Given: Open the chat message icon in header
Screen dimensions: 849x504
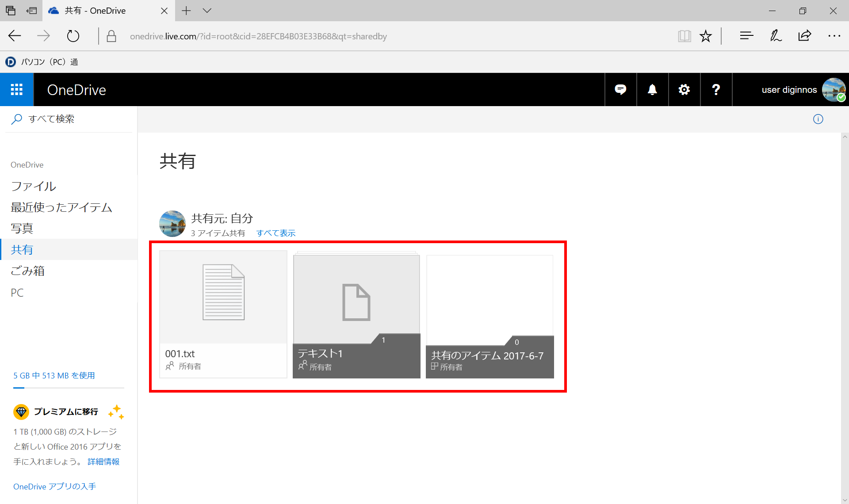Looking at the screenshot, I should (x=620, y=90).
